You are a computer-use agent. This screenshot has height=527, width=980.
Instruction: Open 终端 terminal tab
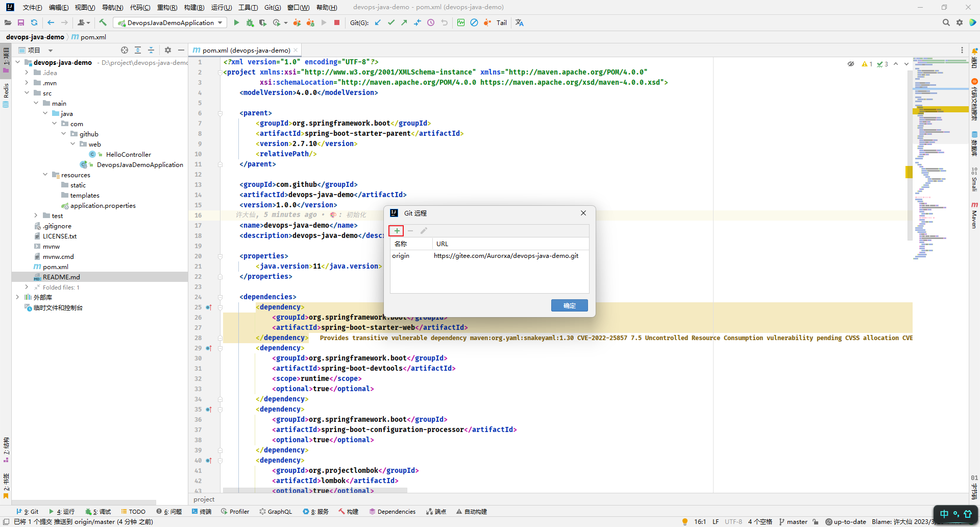[x=202, y=511]
